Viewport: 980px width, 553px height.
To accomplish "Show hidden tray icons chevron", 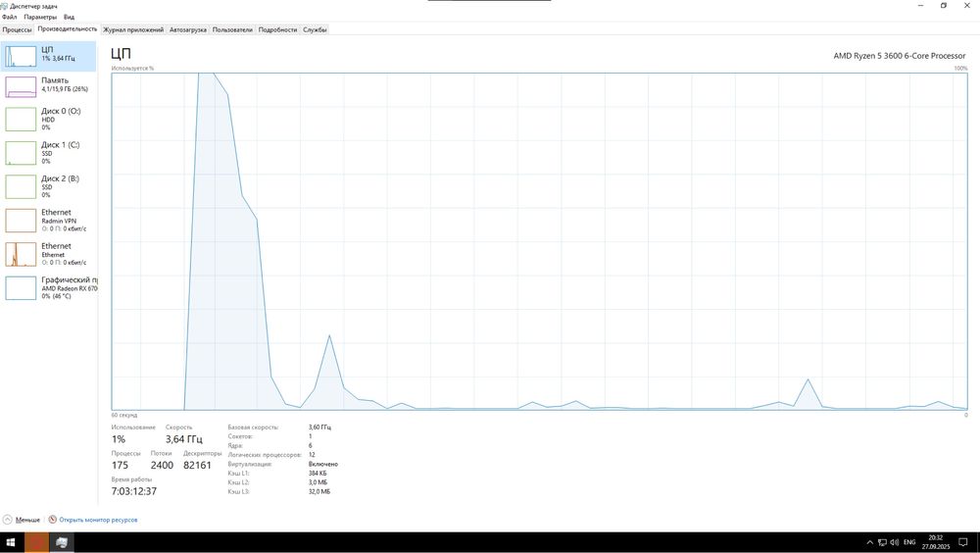I will pyautogui.click(x=869, y=542).
